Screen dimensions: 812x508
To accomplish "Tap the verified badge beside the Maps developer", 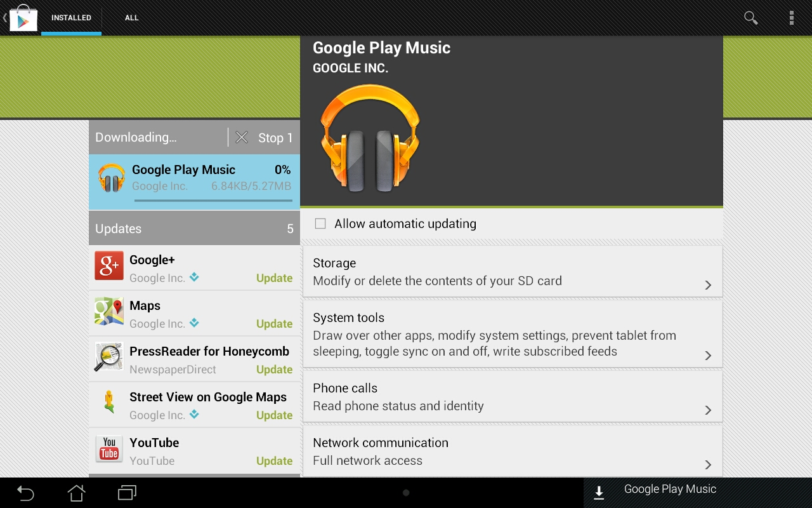I will [195, 323].
